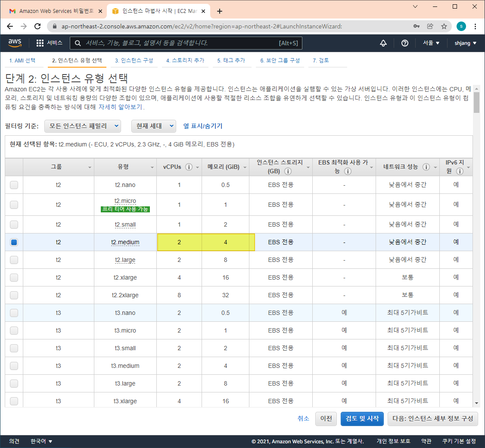
Task: Open the Seoul region dropdown
Action: pos(431,43)
